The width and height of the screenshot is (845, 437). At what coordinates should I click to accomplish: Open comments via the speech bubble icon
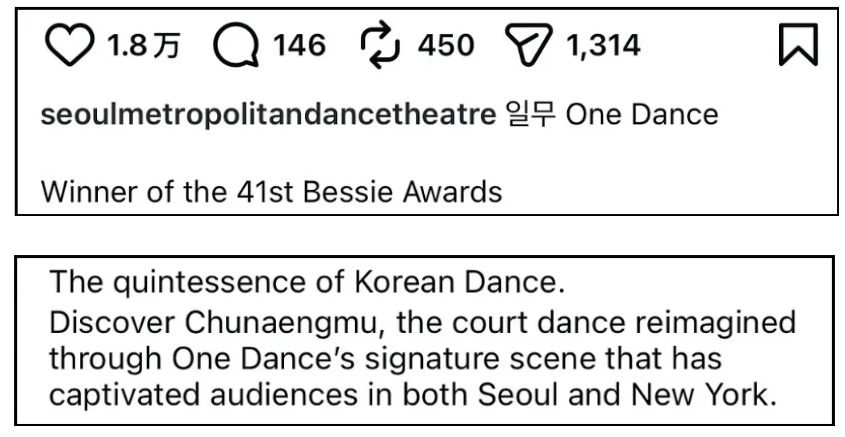(236, 46)
